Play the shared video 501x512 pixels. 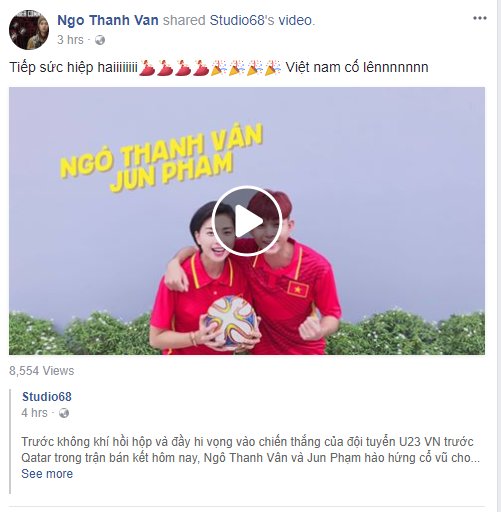pos(247,221)
